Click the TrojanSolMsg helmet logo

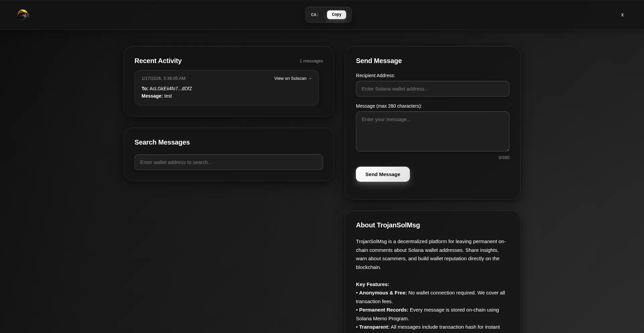pos(23,15)
